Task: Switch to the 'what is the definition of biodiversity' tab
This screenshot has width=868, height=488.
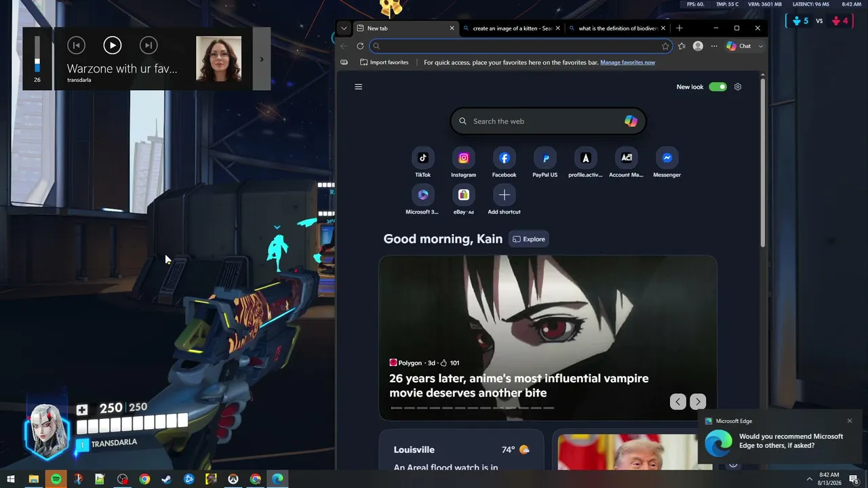Action: [x=617, y=28]
